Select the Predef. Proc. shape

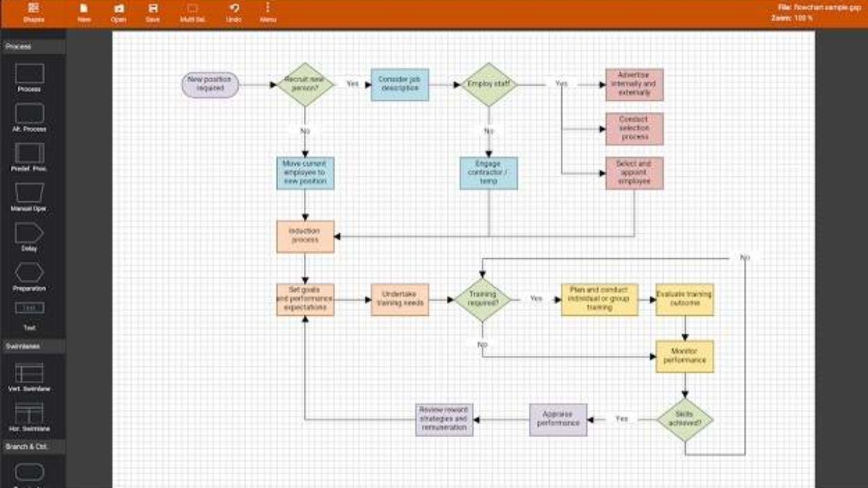click(x=29, y=153)
